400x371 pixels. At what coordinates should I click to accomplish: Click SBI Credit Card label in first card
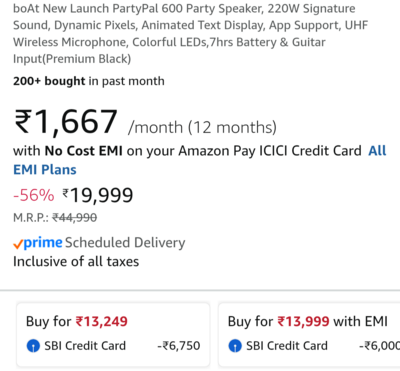click(85, 346)
